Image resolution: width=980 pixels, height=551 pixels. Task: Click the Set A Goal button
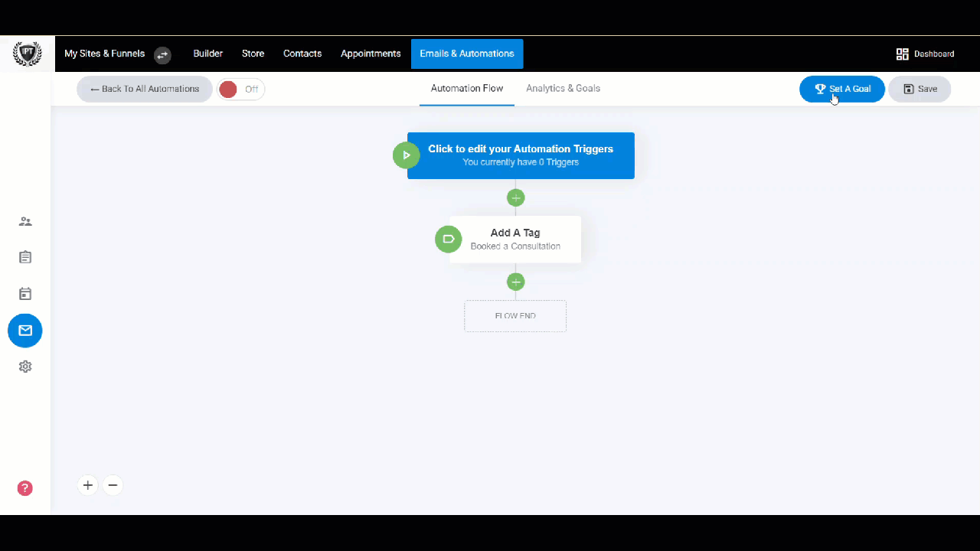[841, 89]
